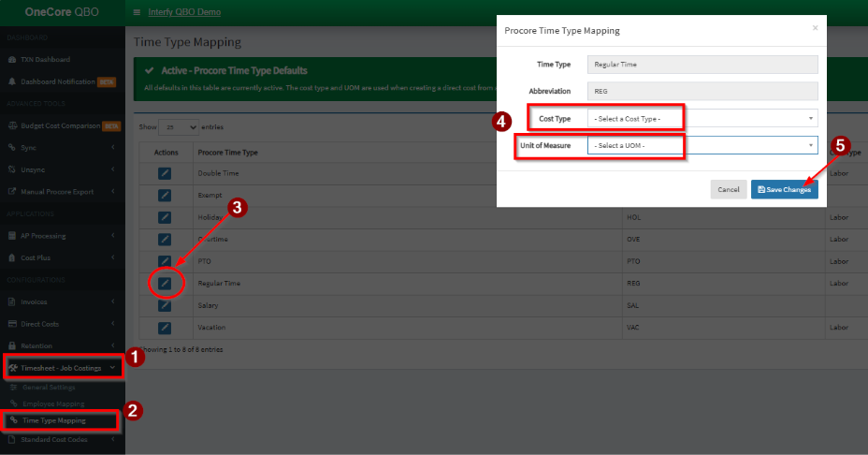Collapse Timesheet - Job Costings menu
This screenshot has height=455, width=868.
point(62,368)
